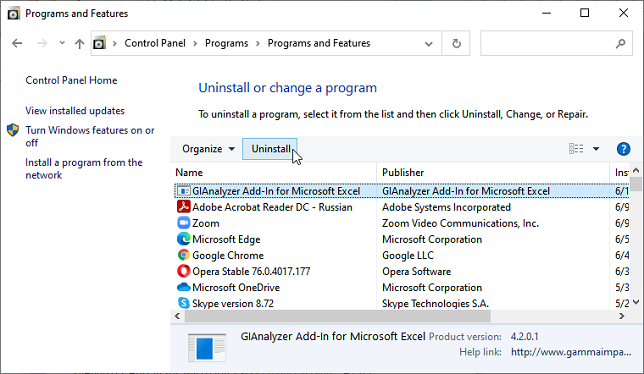
Task: Select Programs breadcrumb
Action: (227, 43)
